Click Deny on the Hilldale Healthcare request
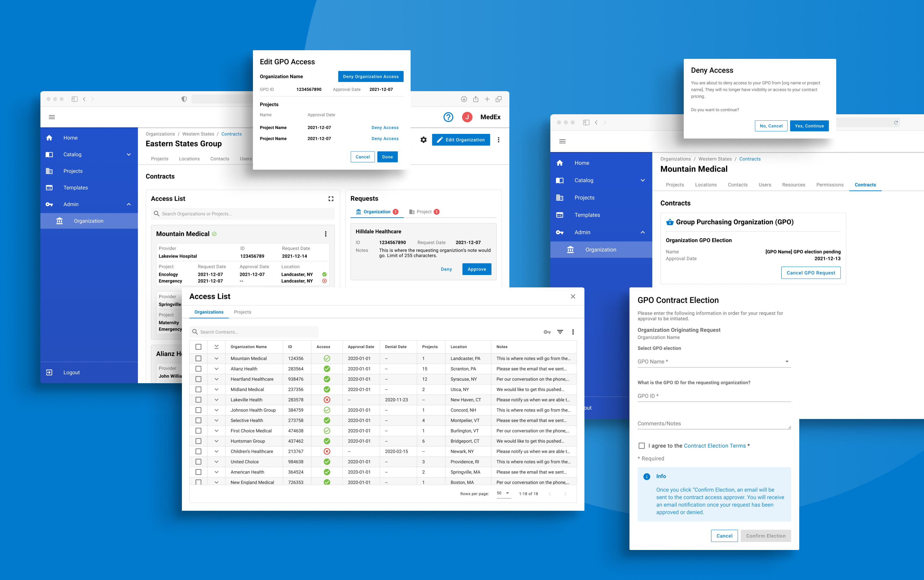 [x=446, y=269]
